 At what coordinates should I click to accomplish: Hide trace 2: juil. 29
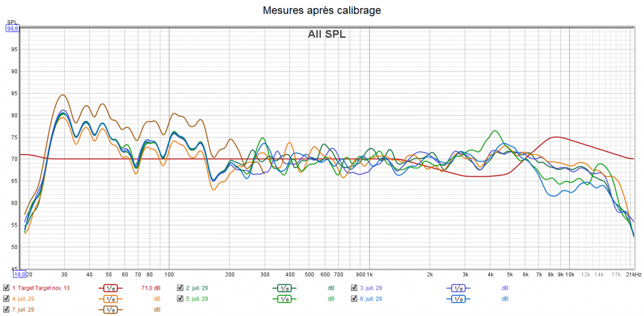(x=180, y=288)
